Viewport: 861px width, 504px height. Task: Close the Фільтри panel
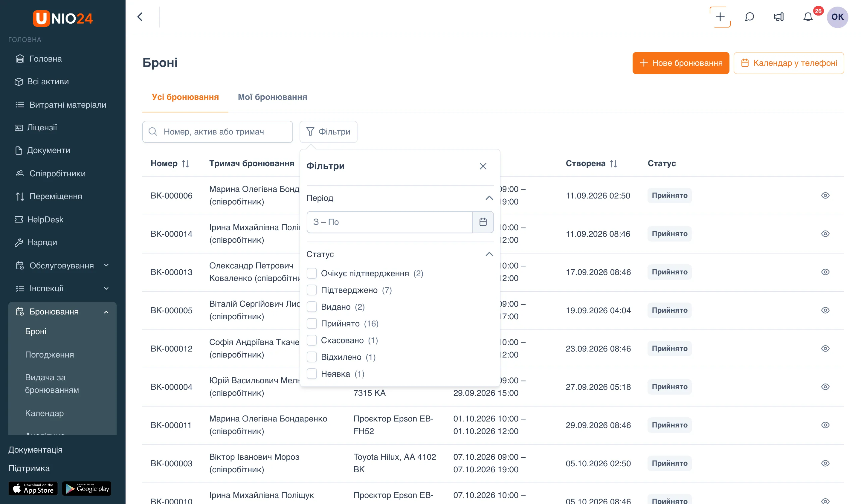[x=483, y=166]
